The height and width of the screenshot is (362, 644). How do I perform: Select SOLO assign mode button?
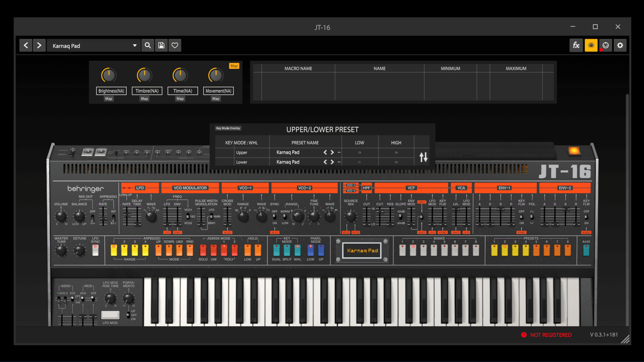(x=203, y=250)
